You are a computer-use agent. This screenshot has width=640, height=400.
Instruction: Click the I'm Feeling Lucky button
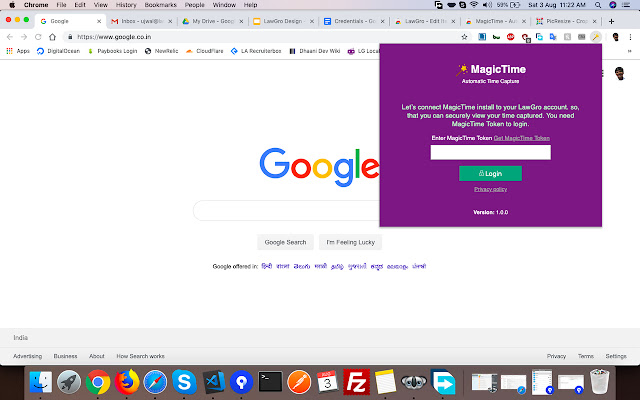pos(350,242)
